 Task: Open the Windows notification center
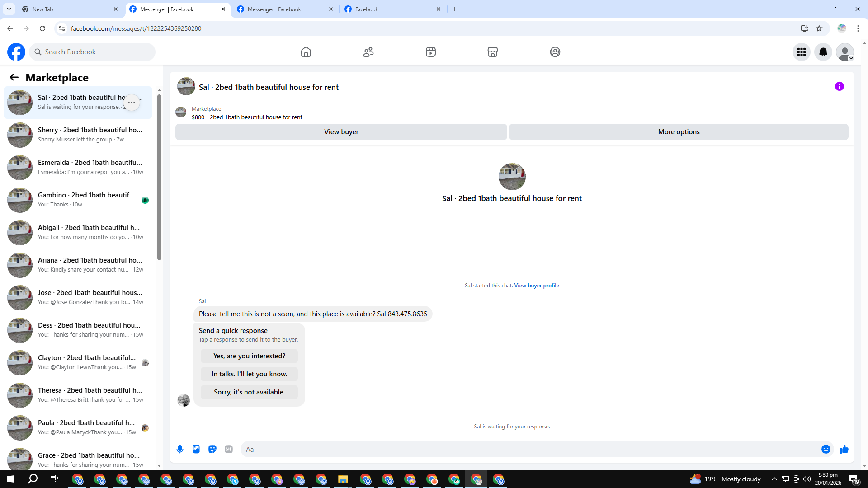(854, 479)
